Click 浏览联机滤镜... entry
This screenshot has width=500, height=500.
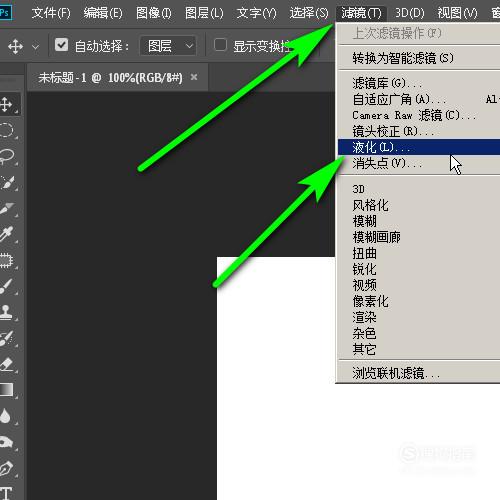coord(418,373)
